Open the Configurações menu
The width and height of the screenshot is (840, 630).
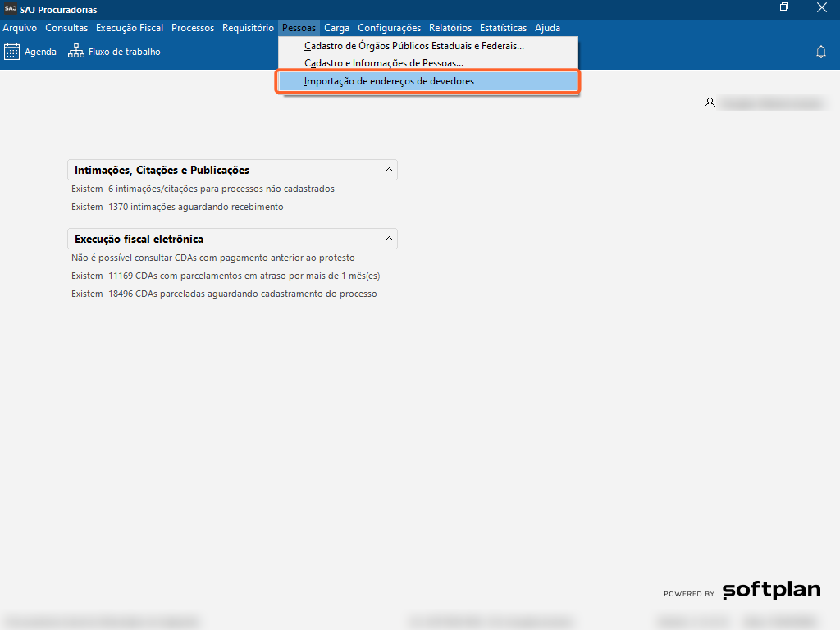pos(390,28)
